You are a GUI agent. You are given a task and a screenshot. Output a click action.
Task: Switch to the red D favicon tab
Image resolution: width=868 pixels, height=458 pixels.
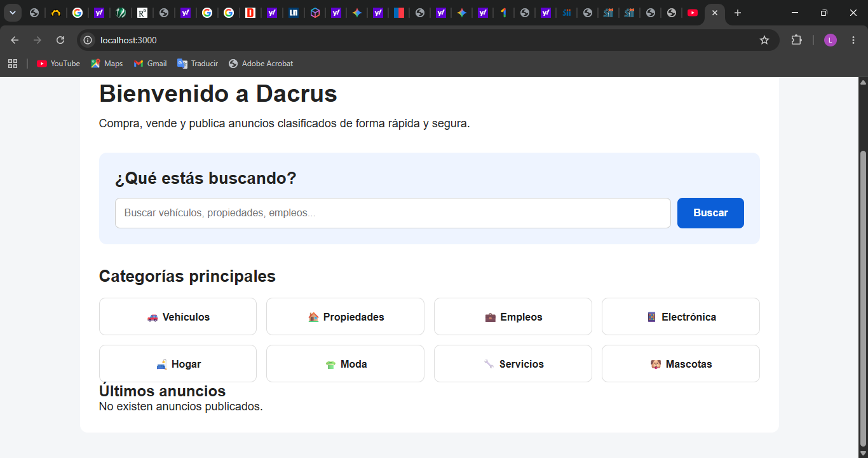tap(250, 13)
